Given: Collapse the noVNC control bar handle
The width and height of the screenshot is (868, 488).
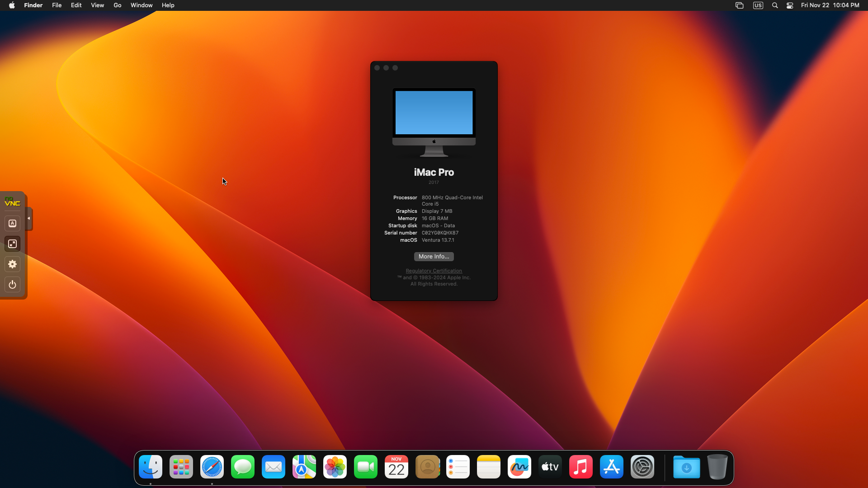Looking at the screenshot, I should coord(29,219).
